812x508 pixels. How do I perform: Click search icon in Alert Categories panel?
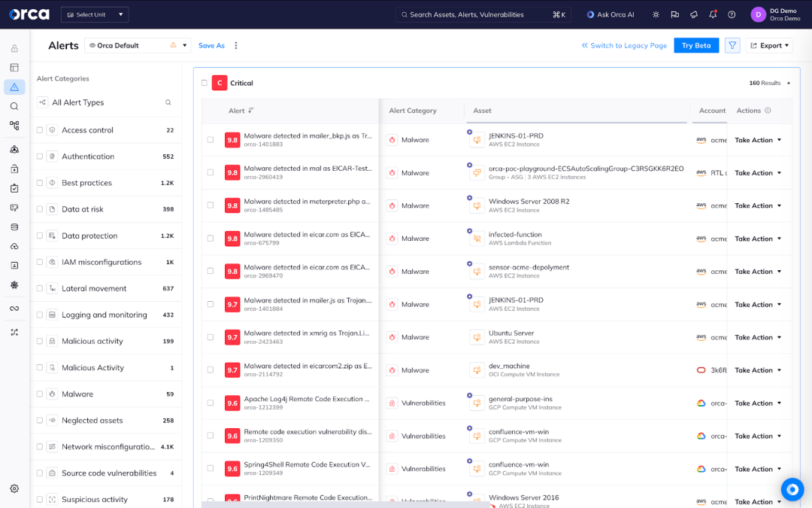coord(168,102)
